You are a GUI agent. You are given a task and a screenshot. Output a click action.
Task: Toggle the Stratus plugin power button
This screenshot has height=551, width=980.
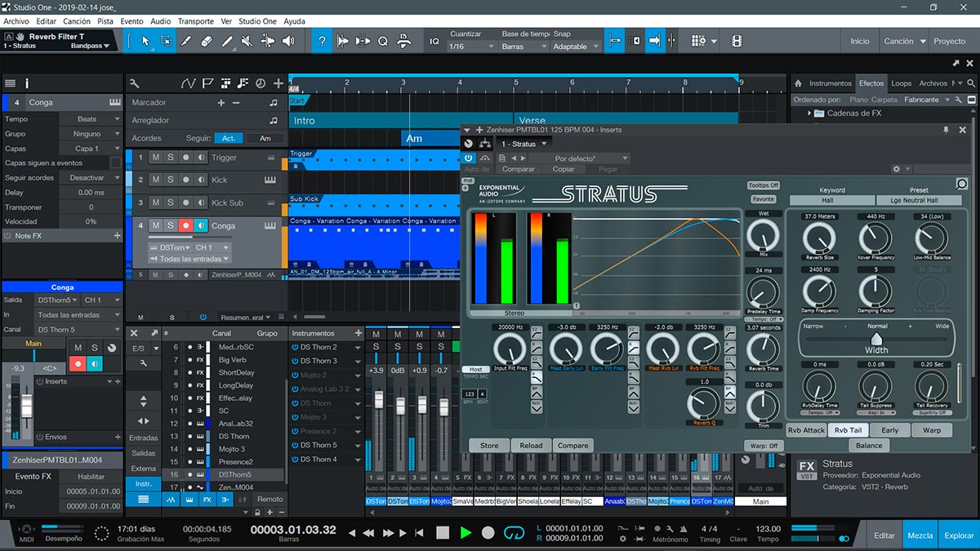[x=469, y=158]
